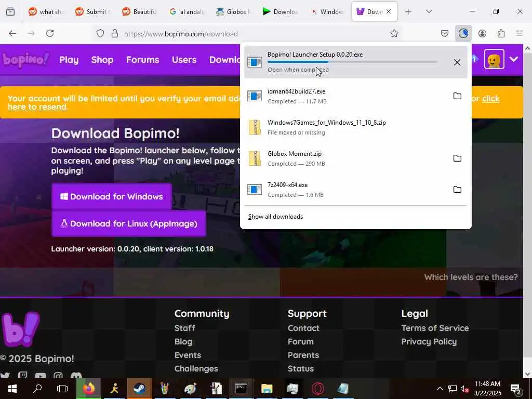Open Firefox View tab list icon
532x399 pixels.
click(x=10, y=11)
